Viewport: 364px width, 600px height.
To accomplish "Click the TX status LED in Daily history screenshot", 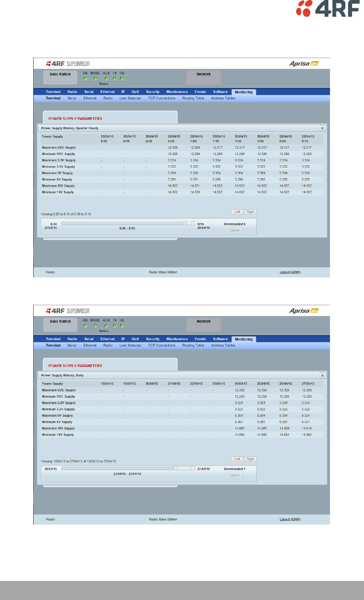I will coord(115,326).
